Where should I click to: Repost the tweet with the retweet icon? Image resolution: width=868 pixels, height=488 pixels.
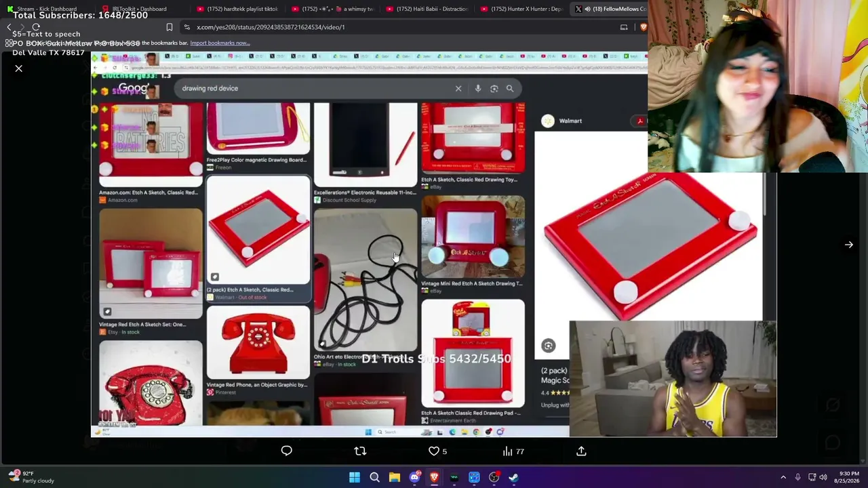pyautogui.click(x=360, y=451)
